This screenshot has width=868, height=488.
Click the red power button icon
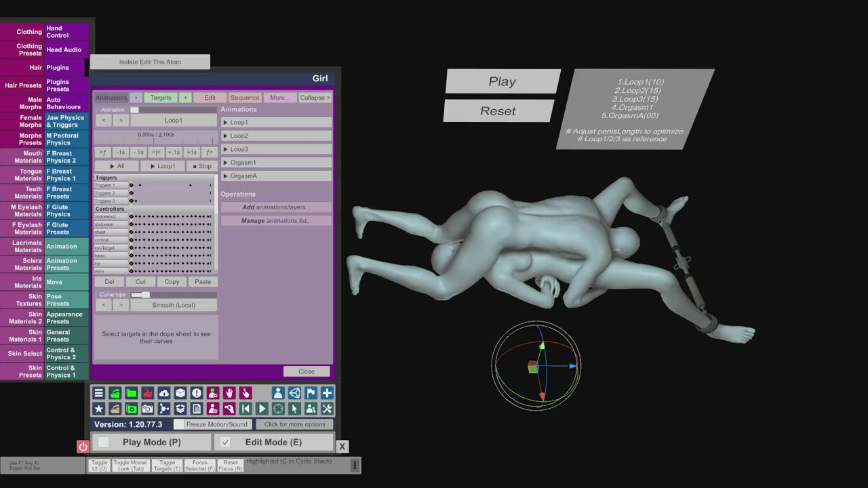[x=83, y=446]
